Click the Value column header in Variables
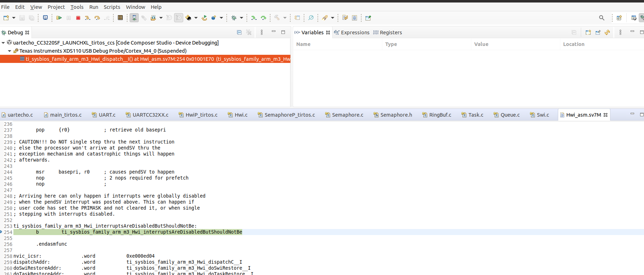 pyautogui.click(x=481, y=44)
